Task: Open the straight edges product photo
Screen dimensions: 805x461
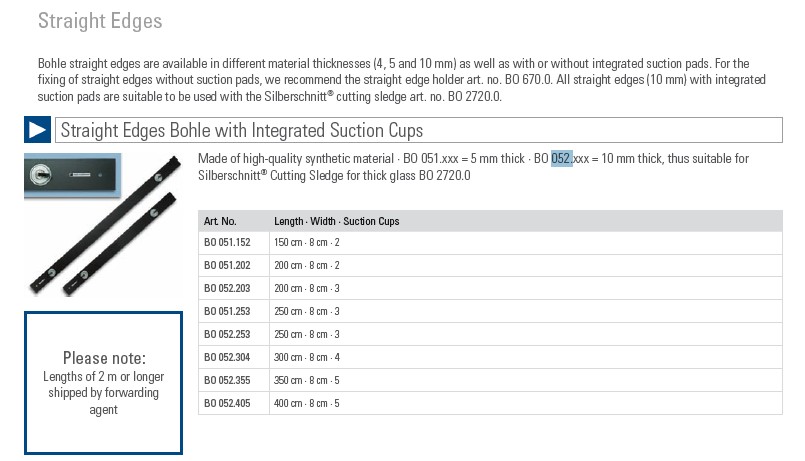Action: (103, 225)
